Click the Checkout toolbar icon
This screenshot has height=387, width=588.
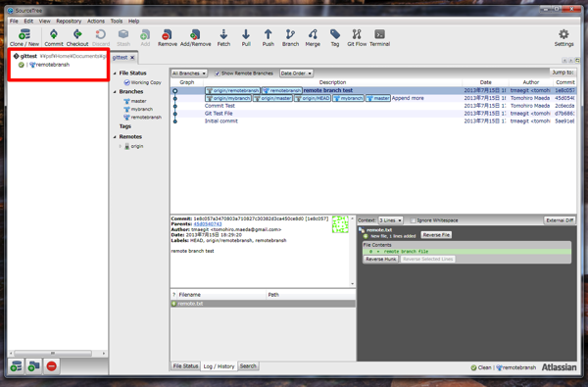point(77,37)
